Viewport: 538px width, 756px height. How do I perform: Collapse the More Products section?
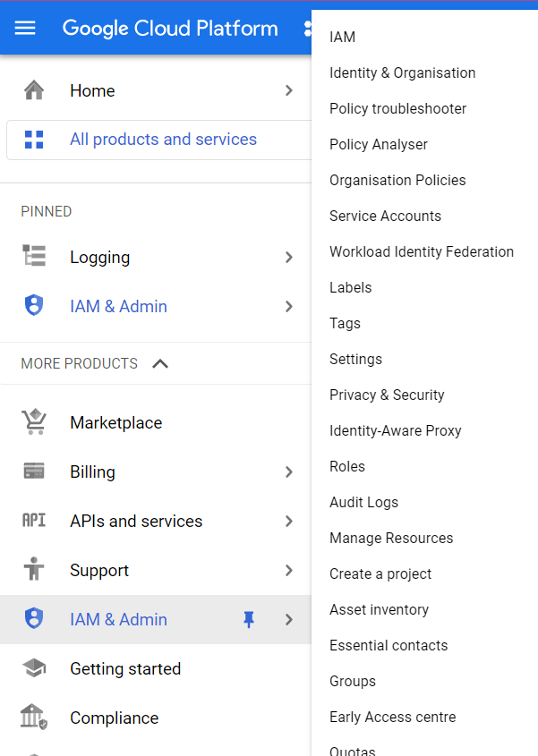tap(160, 363)
